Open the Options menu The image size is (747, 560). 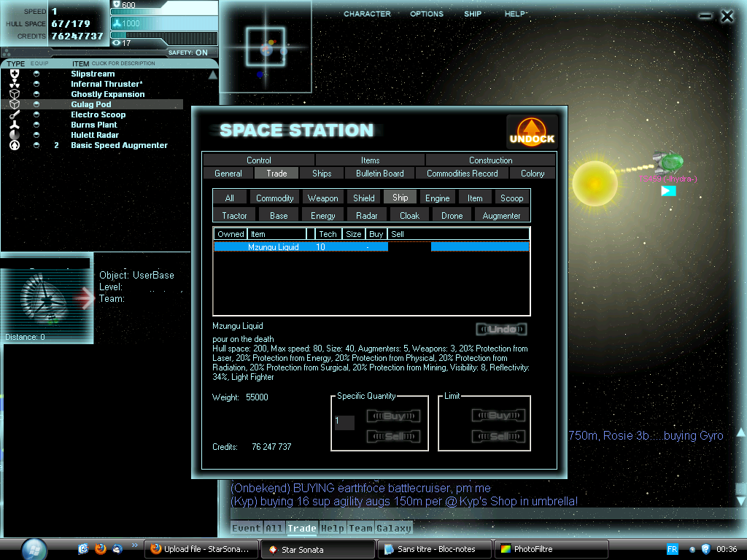click(x=427, y=14)
